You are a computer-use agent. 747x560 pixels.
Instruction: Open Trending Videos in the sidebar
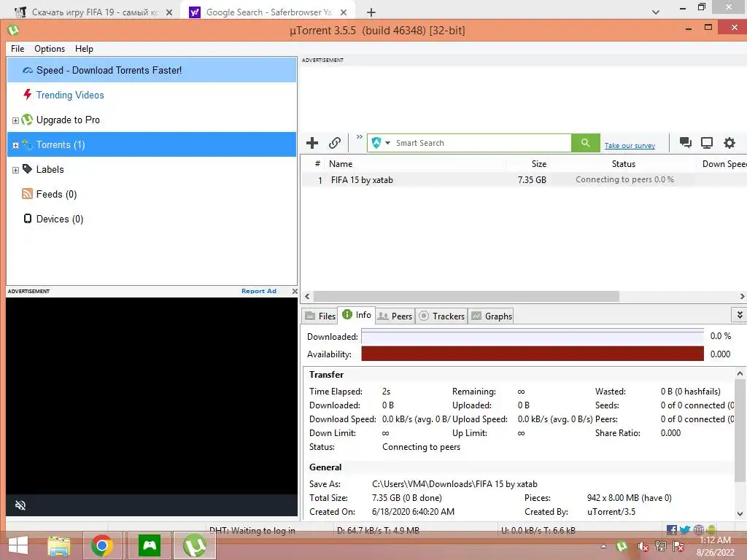(70, 95)
